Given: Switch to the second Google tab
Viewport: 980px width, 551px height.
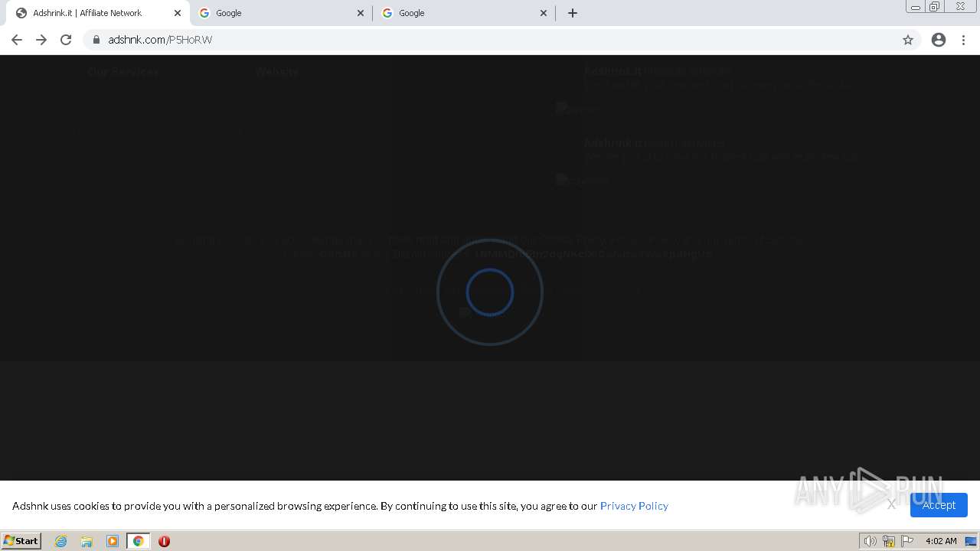Looking at the screenshot, I should point(465,13).
